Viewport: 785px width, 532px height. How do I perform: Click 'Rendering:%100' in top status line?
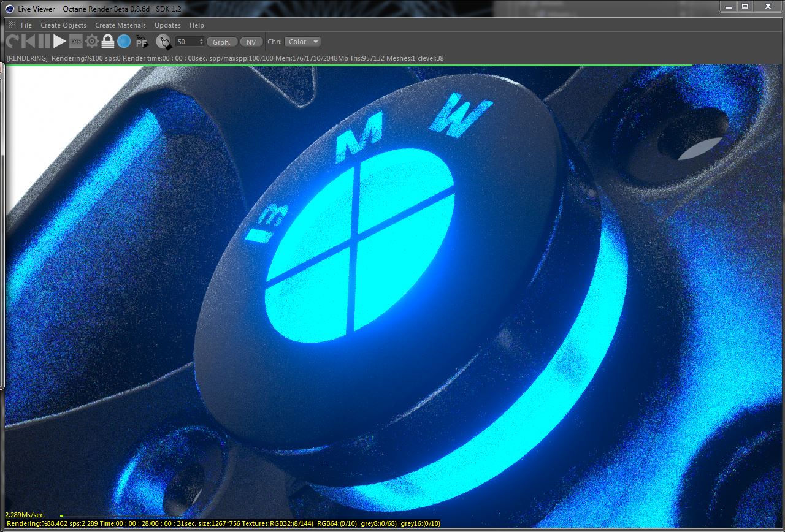[77, 58]
